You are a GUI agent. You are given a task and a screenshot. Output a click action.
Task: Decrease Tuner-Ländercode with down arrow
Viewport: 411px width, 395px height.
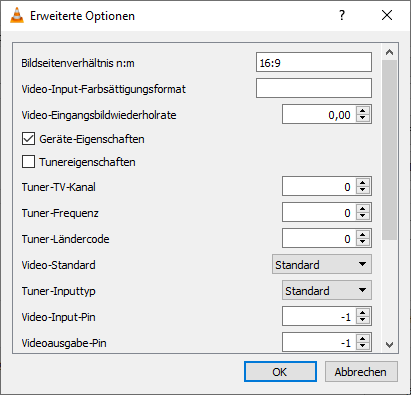363,242
